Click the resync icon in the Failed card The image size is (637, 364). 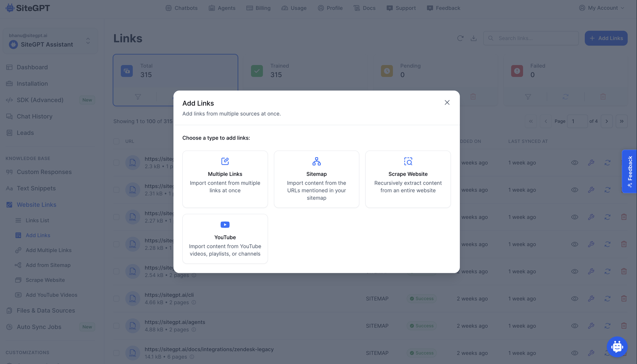[565, 97]
